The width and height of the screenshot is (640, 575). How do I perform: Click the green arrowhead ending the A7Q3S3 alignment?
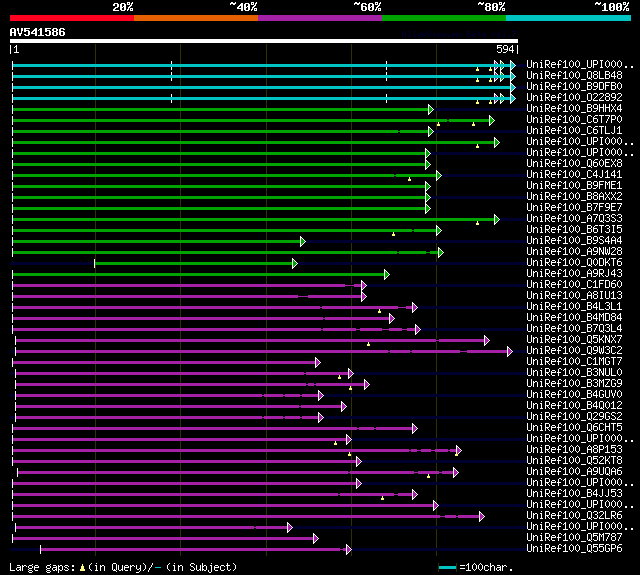(497, 220)
